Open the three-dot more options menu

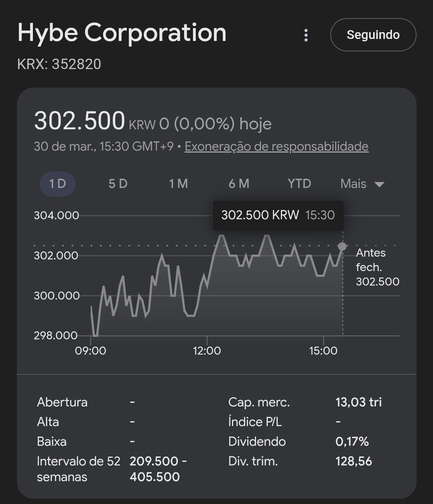click(x=306, y=35)
